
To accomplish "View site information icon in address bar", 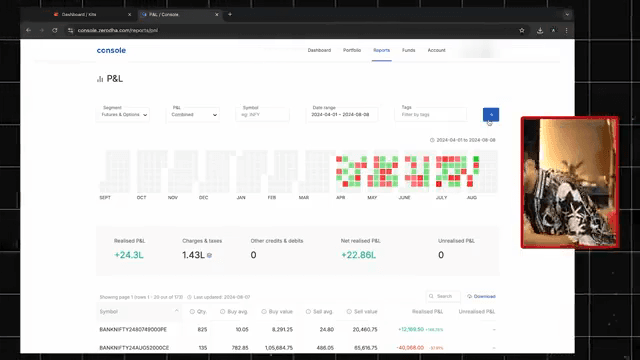I will click(x=71, y=30).
